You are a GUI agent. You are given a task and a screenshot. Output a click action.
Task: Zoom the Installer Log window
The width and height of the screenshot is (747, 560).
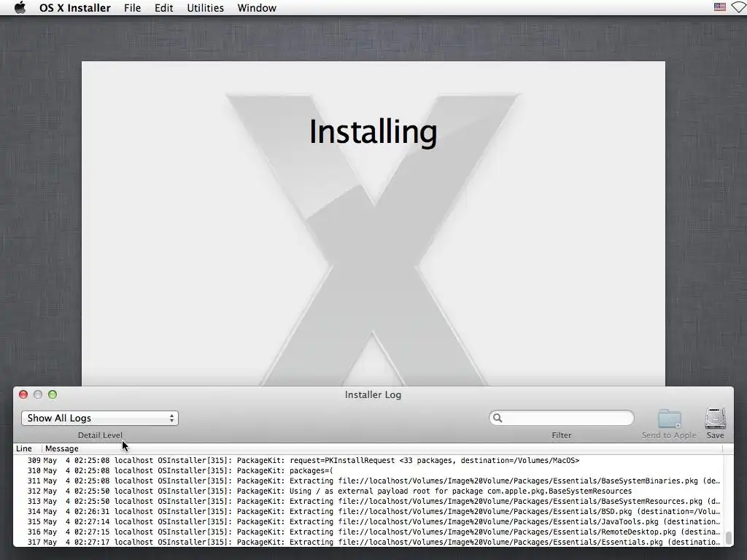53,394
